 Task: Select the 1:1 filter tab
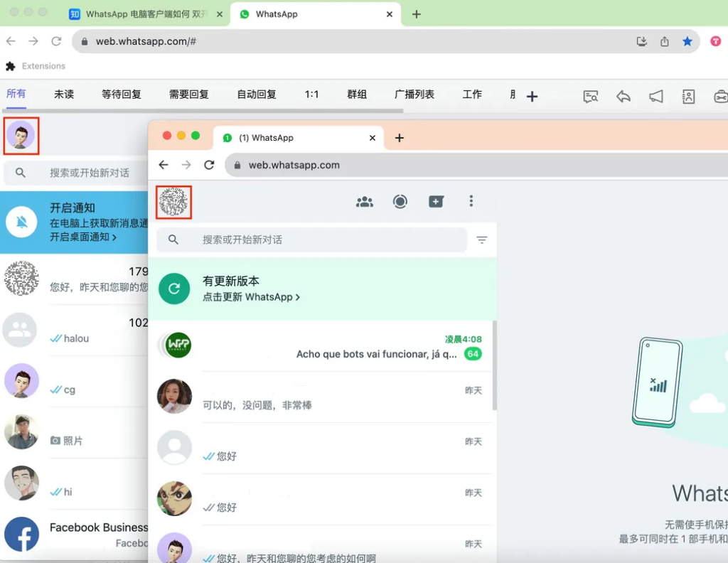(311, 95)
